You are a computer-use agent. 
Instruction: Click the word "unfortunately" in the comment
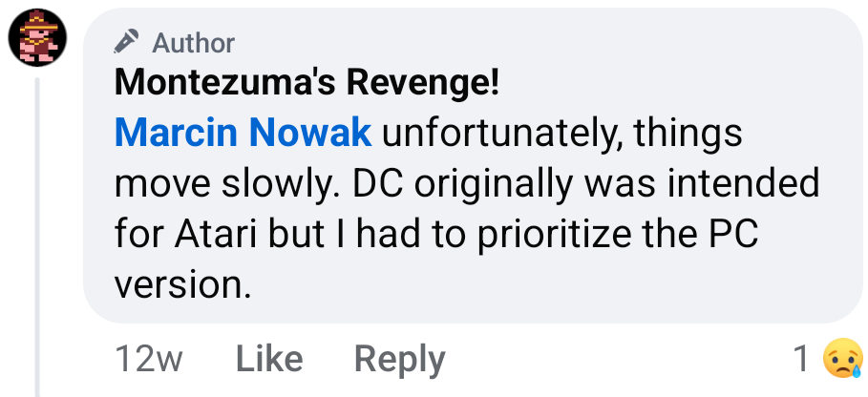497,134
